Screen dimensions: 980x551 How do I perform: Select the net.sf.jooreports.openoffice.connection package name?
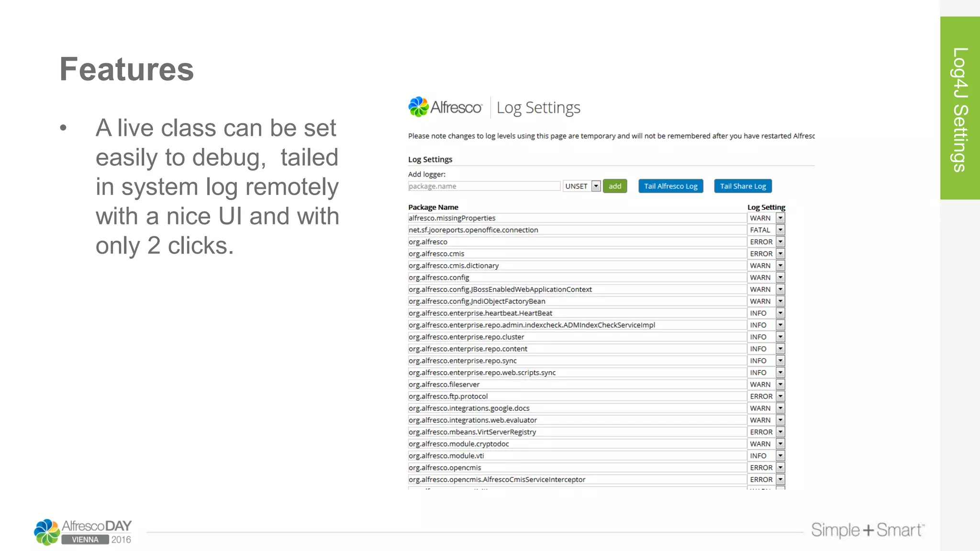pyautogui.click(x=577, y=230)
